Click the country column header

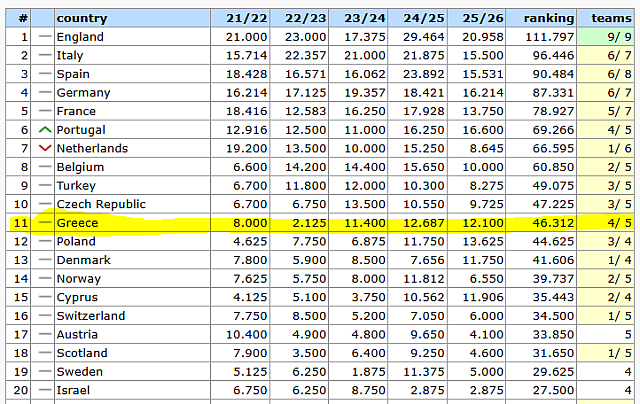pos(81,18)
